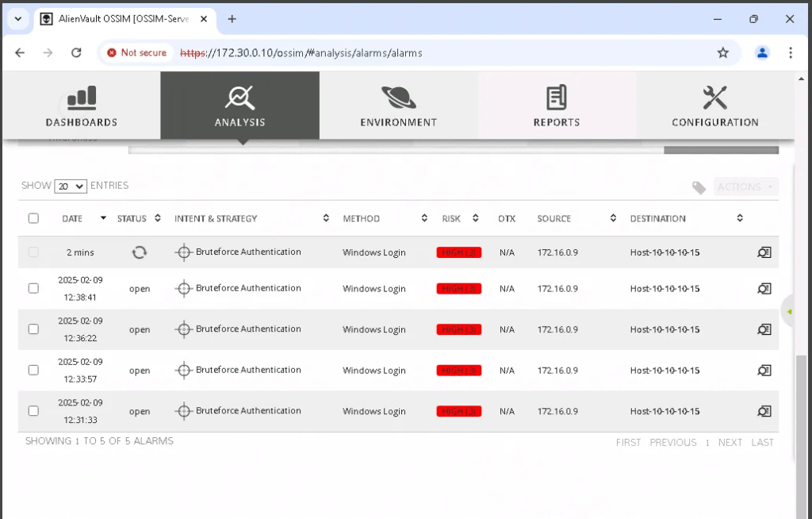The width and height of the screenshot is (812, 519).
Task: Go to the Next page link
Action: click(x=730, y=443)
